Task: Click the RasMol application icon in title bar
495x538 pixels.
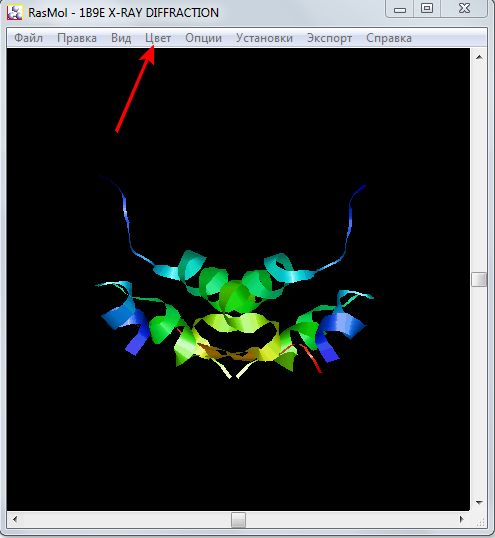Action: [15, 12]
